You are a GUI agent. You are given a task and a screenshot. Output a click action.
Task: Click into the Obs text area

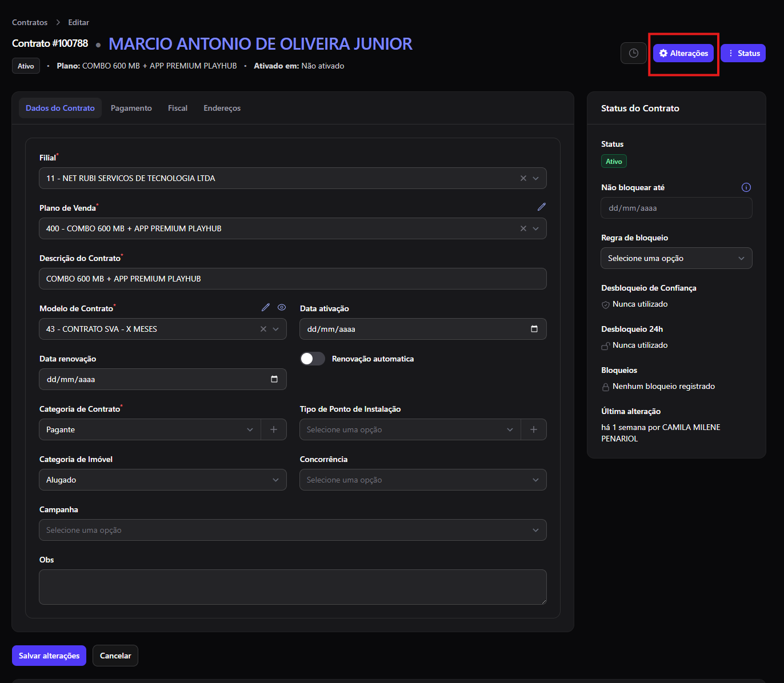point(293,587)
